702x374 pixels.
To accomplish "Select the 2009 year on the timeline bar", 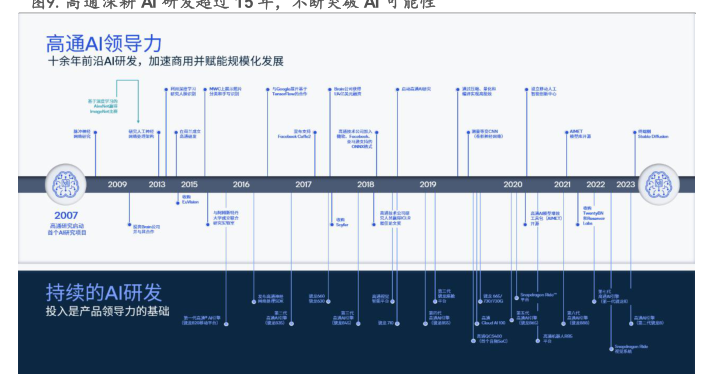I will pos(117,185).
